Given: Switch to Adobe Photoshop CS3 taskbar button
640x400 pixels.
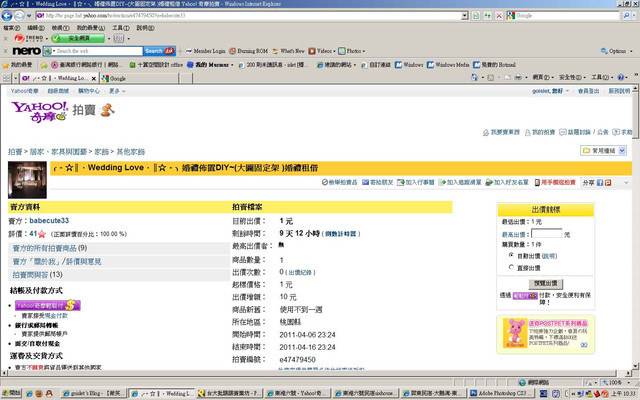Looking at the screenshot, I should pyautogui.click(x=502, y=393).
